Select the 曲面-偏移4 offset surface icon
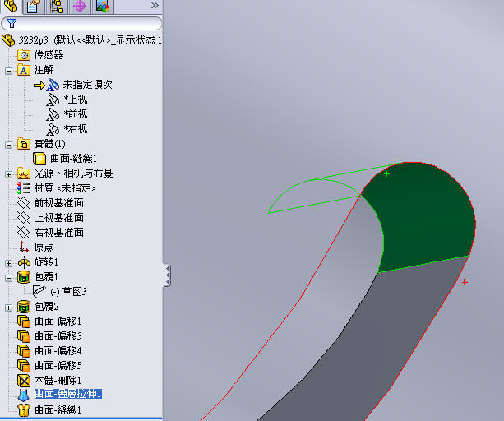 24,351
